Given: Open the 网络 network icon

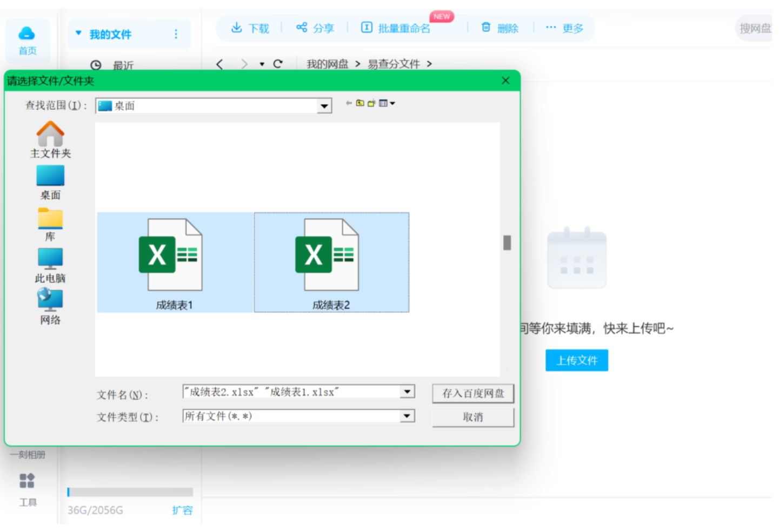Looking at the screenshot, I should click(x=50, y=300).
